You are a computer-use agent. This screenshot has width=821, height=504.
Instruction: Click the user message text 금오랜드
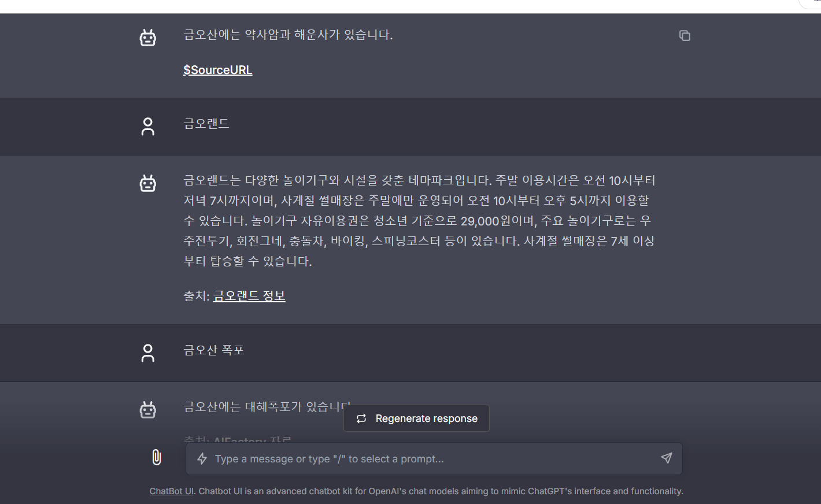click(x=206, y=124)
